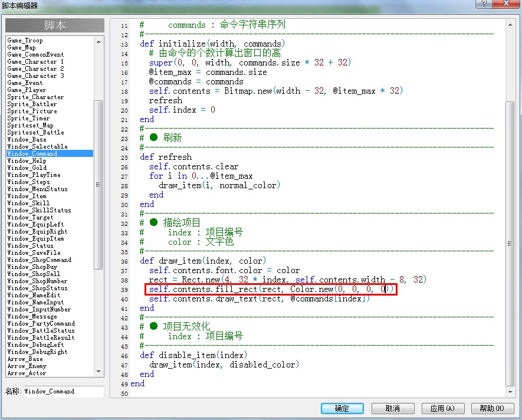Click the code editor scroll-up arrow

click(x=510, y=25)
